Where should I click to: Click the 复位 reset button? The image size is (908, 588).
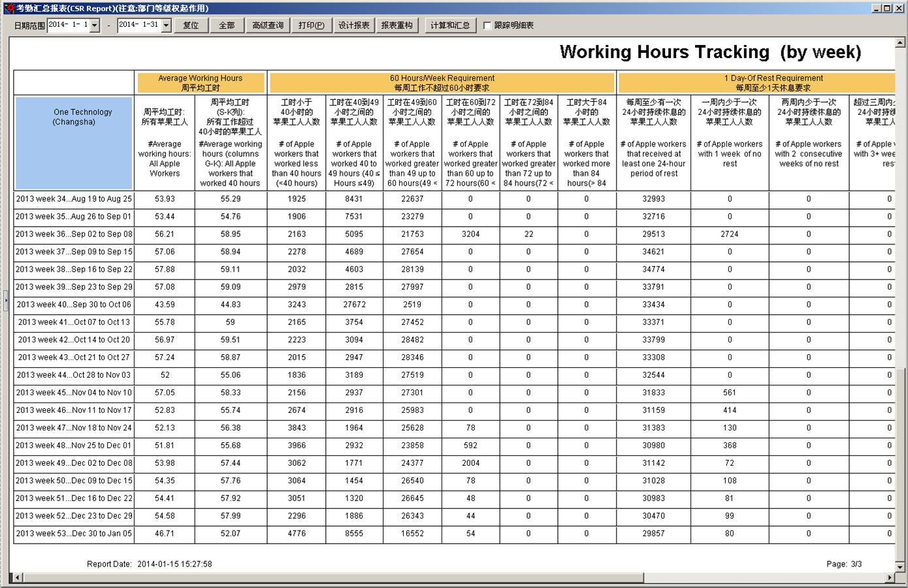pos(191,25)
